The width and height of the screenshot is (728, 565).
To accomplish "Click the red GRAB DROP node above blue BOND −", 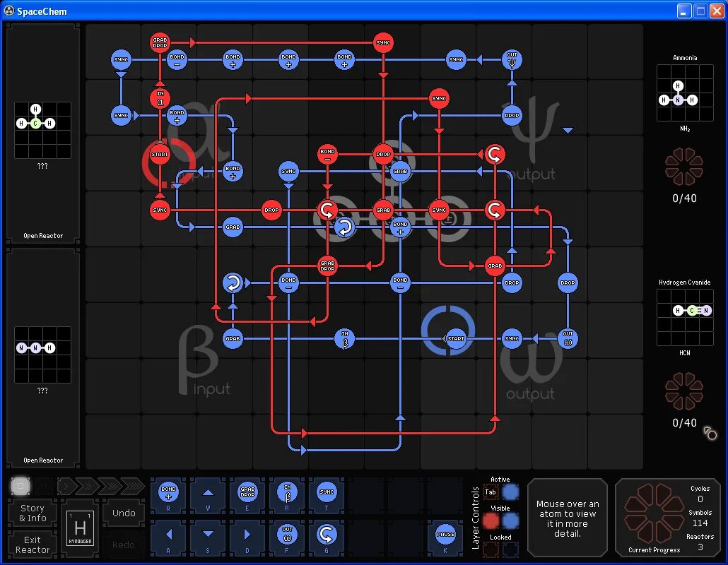I will click(x=160, y=42).
